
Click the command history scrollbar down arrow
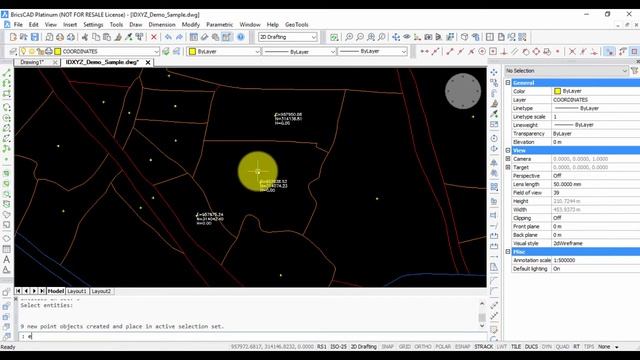pos(482,326)
